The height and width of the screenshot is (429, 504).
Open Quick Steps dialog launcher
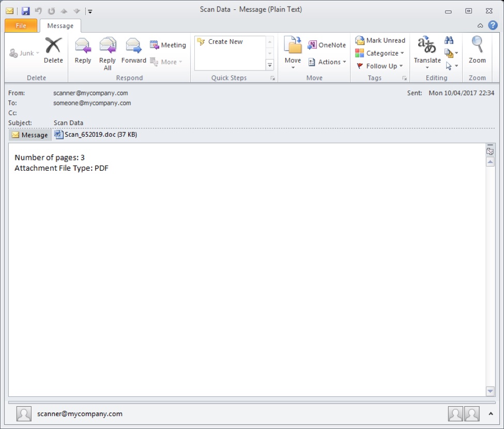point(272,78)
